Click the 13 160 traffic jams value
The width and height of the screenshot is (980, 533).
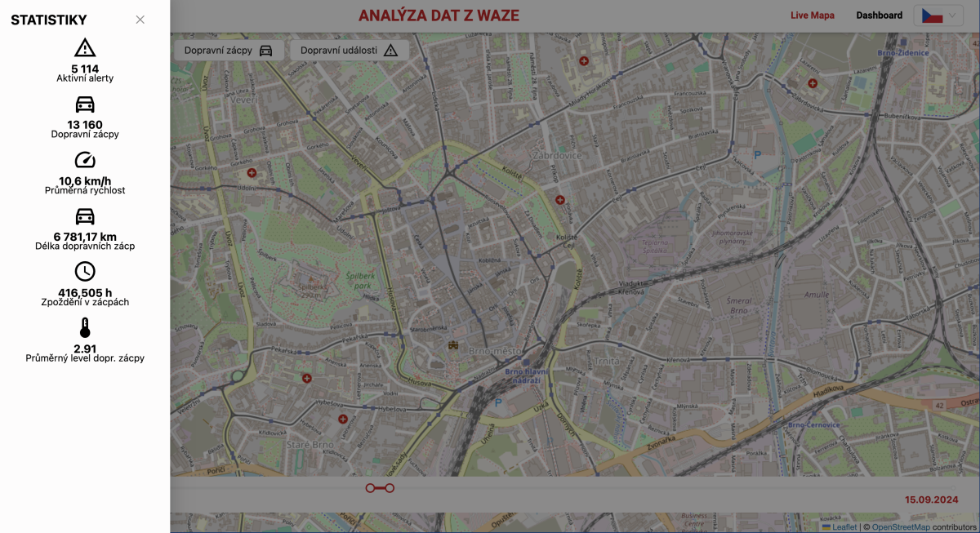[85, 125]
